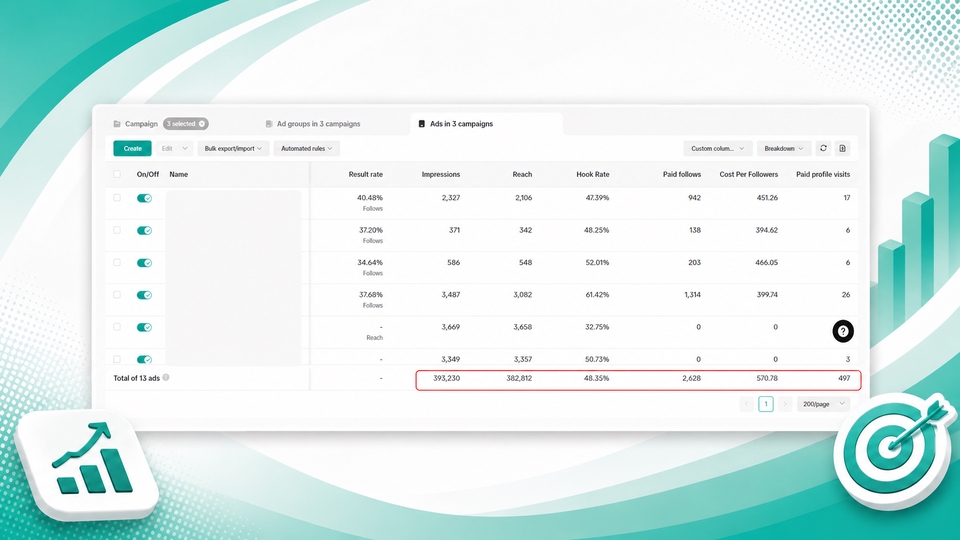960x540 pixels.
Task: Tick the checkbox for the 2,327 impressions row
Action: coord(117,198)
